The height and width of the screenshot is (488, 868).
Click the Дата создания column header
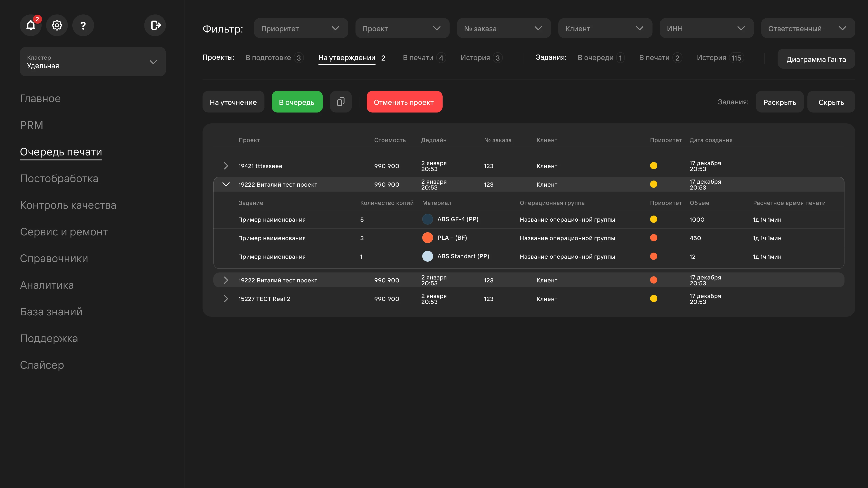pos(711,140)
